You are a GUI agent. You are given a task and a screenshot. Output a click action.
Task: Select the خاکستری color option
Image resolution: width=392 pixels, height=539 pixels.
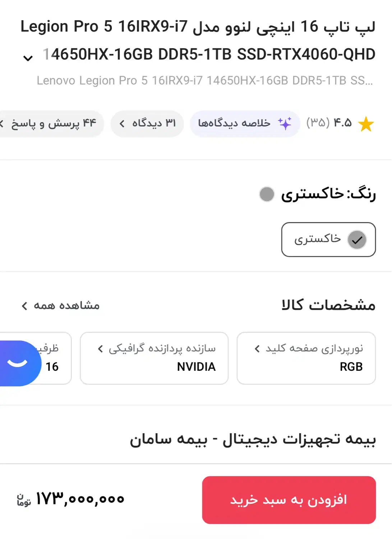coord(328,240)
